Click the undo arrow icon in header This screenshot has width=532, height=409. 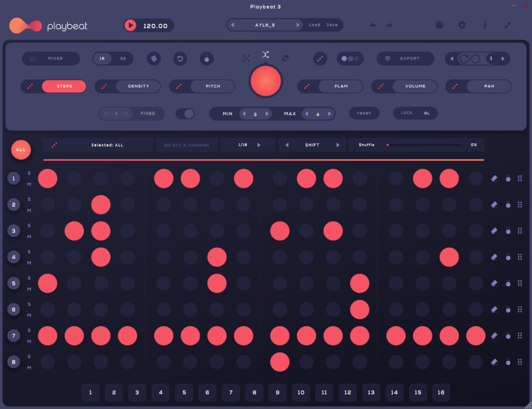click(373, 25)
